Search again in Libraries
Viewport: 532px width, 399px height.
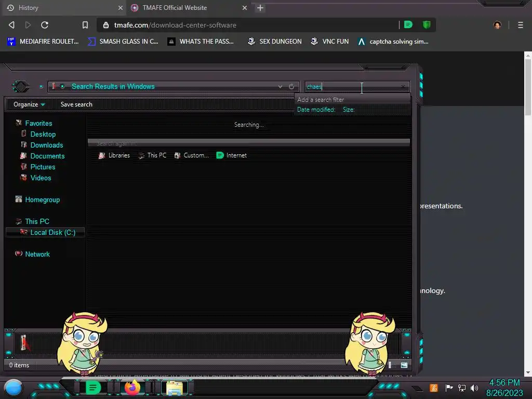point(114,155)
